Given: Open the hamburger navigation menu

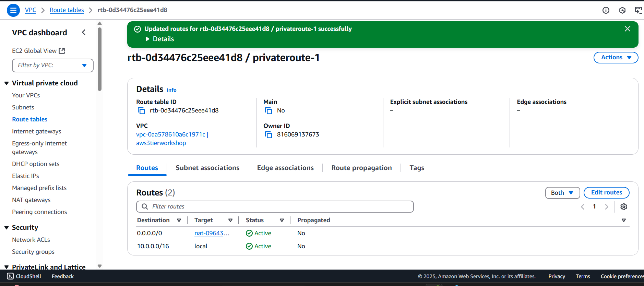Looking at the screenshot, I should (x=13, y=10).
